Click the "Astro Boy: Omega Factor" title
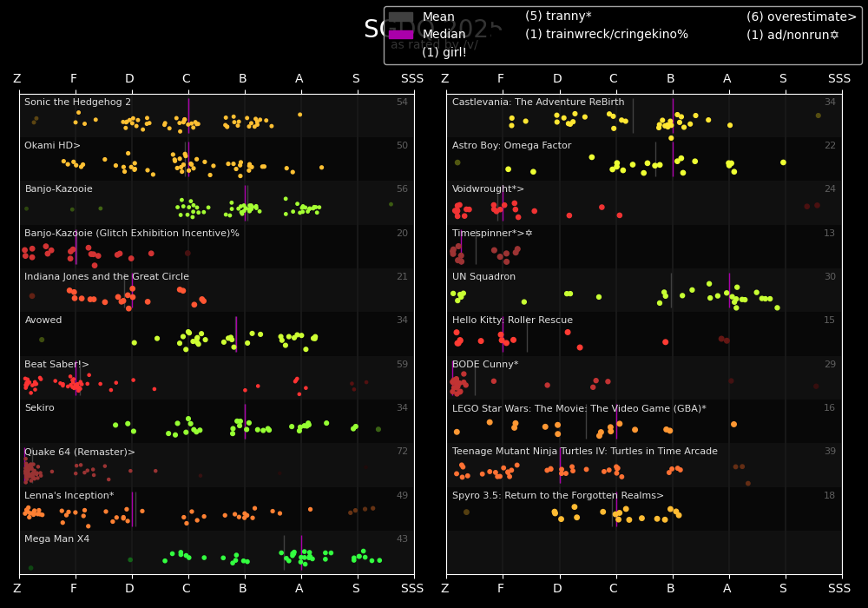 point(511,145)
